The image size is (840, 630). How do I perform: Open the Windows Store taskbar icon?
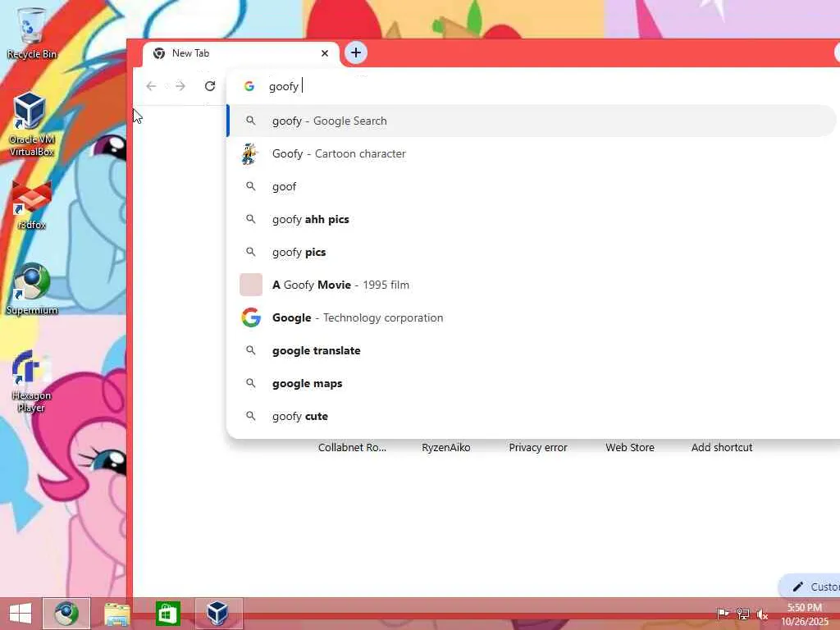click(x=167, y=614)
